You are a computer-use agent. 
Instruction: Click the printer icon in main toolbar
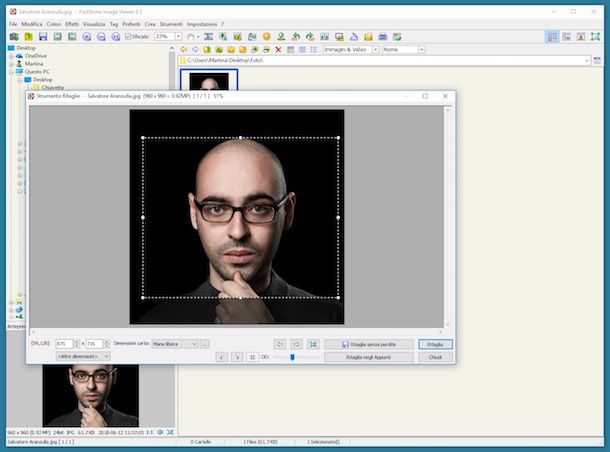pos(383,37)
